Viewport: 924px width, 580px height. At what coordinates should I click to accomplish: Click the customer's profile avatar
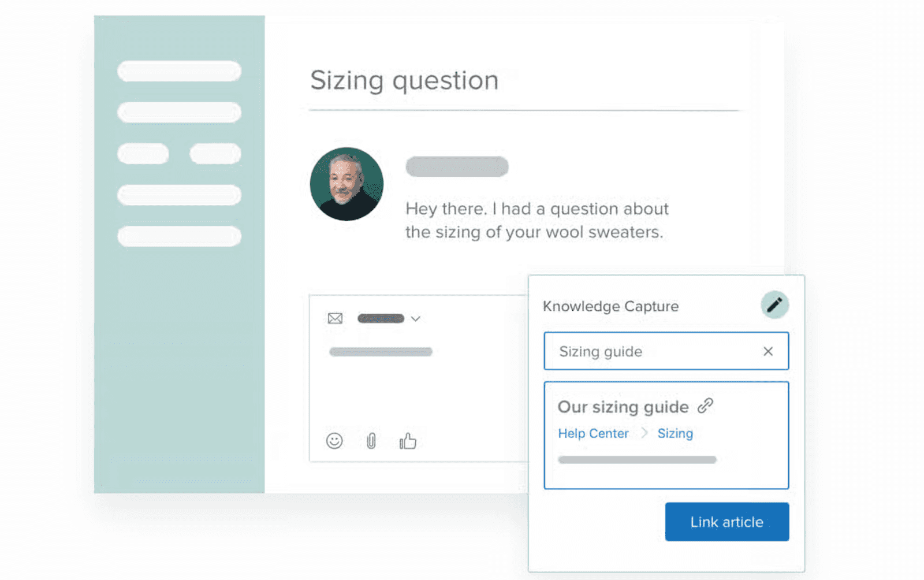(x=346, y=184)
